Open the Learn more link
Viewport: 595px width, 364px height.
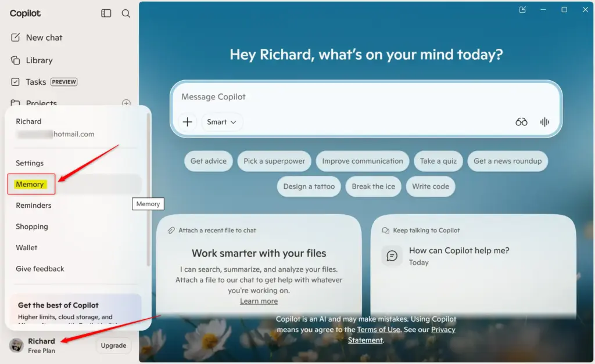tap(259, 301)
